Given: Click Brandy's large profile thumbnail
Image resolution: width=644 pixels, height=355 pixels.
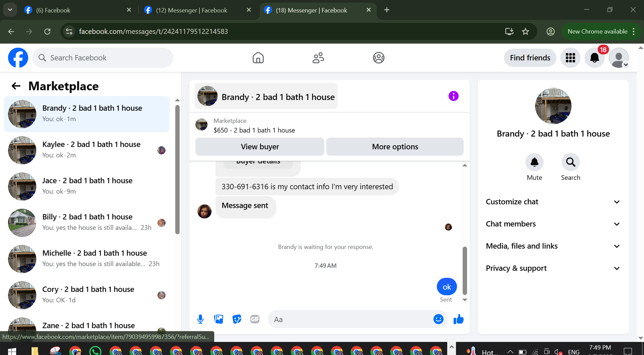Looking at the screenshot, I should pos(553,106).
